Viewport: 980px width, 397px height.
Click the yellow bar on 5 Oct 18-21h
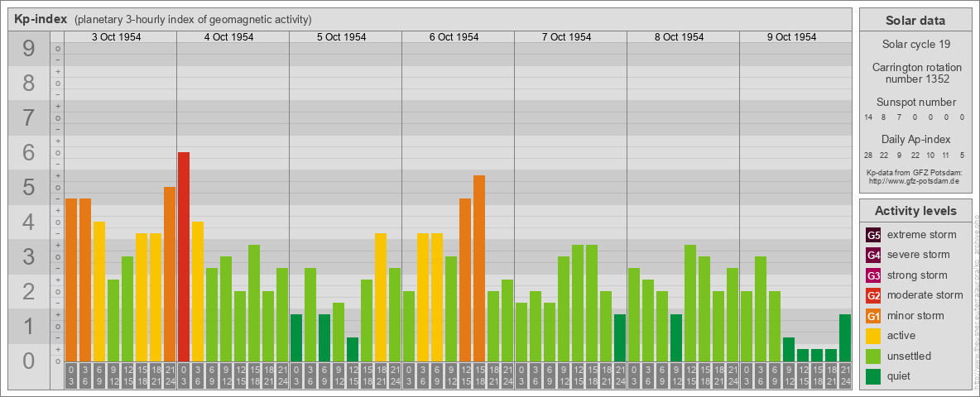[x=381, y=297]
